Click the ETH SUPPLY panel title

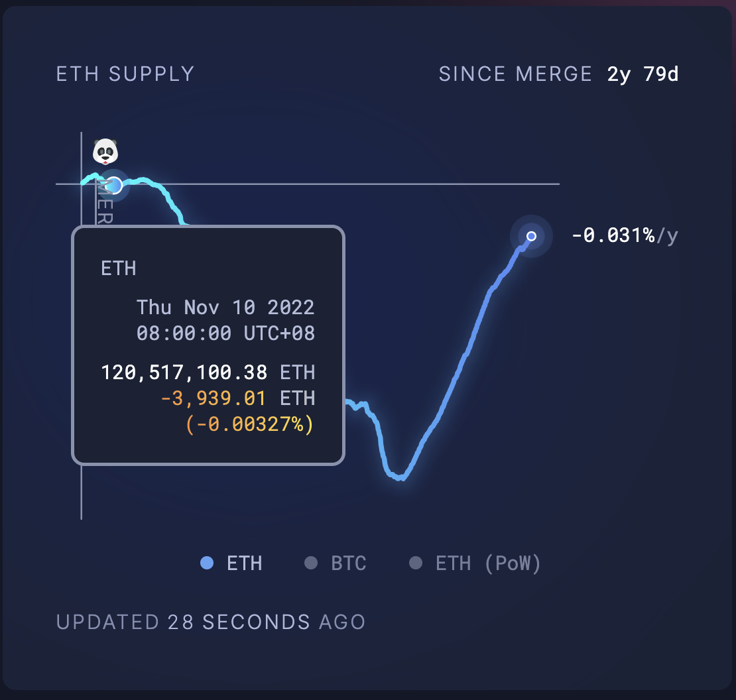[x=125, y=74]
